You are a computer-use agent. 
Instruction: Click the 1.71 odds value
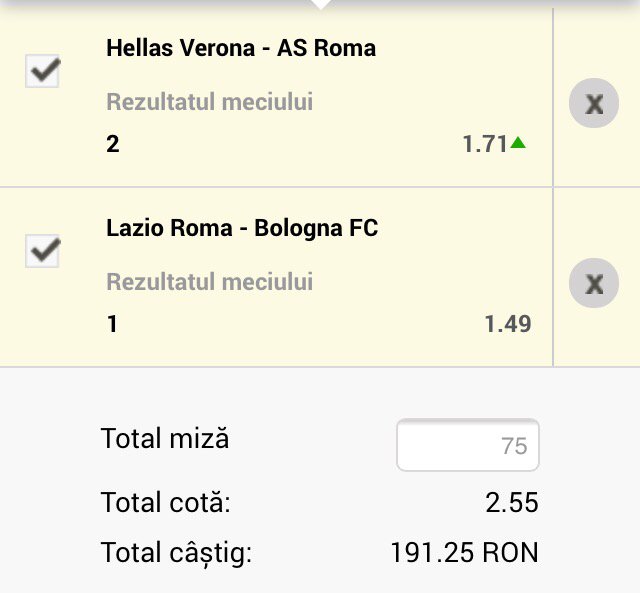click(x=485, y=144)
